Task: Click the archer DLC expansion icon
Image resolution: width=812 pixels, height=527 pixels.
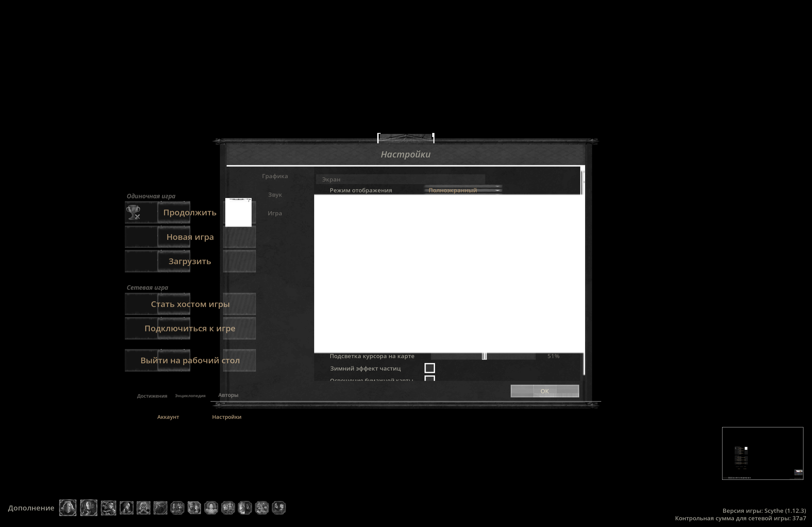Action: 161,508
